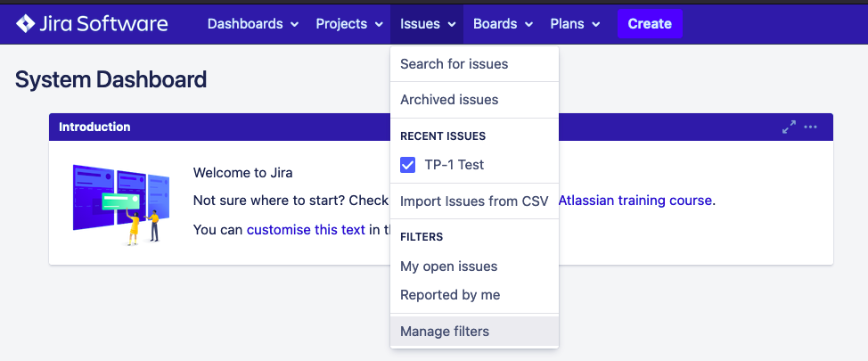
Task: Select Search for issues menu entry
Action: (454, 64)
